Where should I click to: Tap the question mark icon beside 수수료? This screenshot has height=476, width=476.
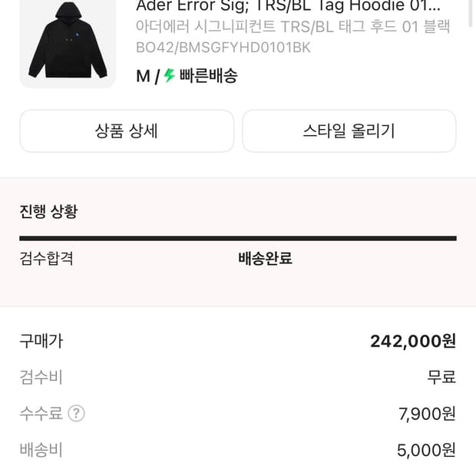point(76,414)
